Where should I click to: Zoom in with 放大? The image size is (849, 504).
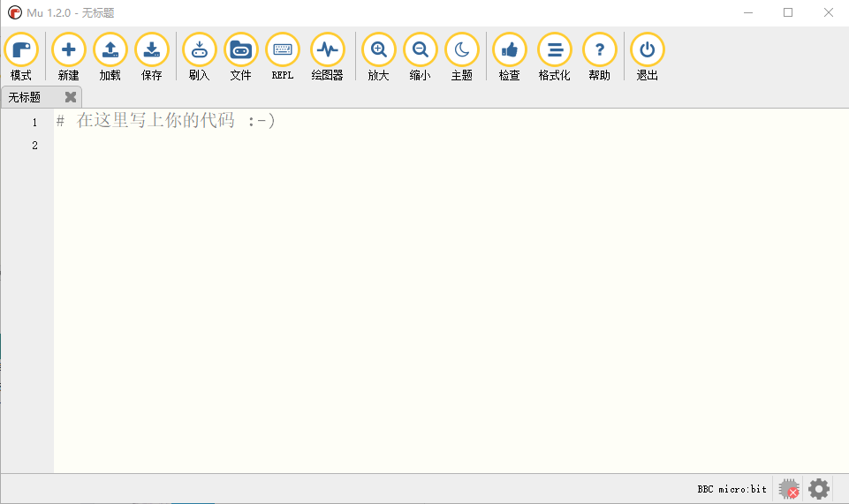378,56
